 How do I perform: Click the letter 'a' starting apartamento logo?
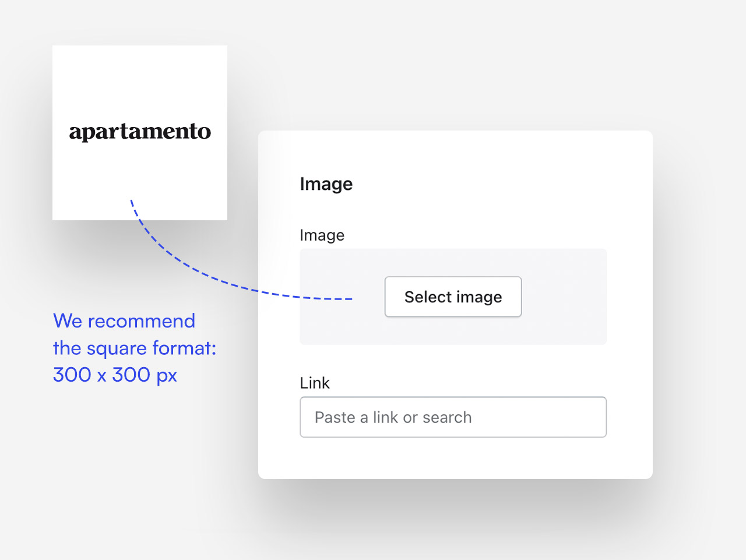(75, 132)
